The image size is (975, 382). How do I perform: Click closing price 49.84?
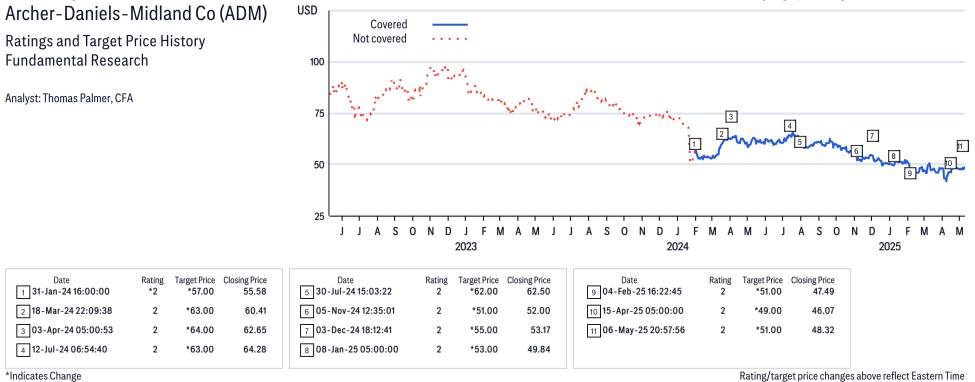tap(538, 349)
